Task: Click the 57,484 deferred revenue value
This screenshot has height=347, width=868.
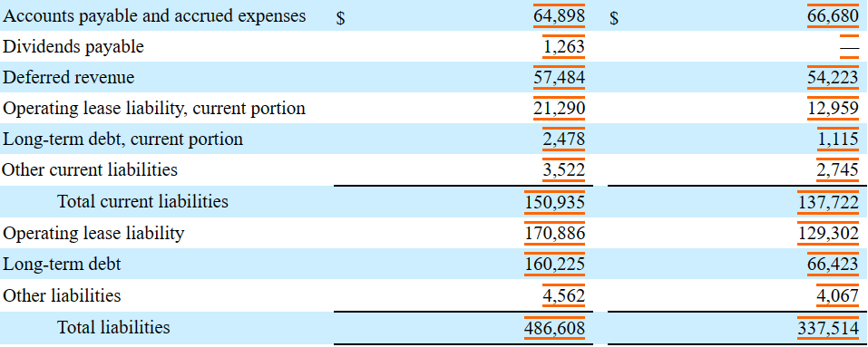Action: coord(559,78)
